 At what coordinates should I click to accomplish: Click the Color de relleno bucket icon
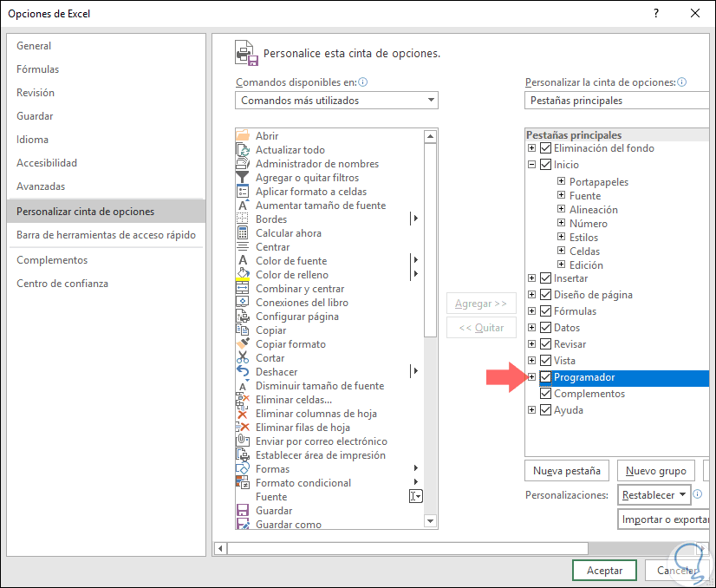[243, 275]
